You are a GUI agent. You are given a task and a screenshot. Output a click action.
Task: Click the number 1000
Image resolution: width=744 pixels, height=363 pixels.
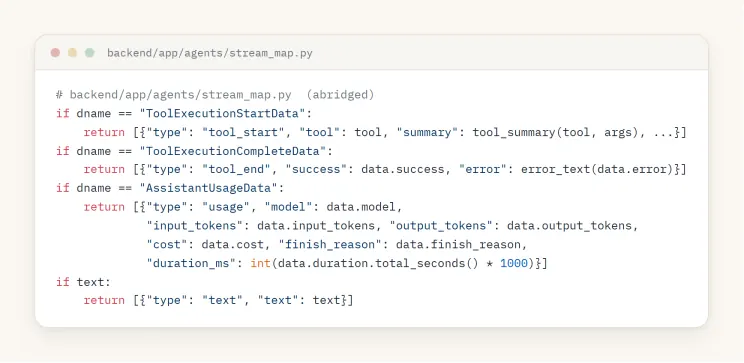[513, 263]
